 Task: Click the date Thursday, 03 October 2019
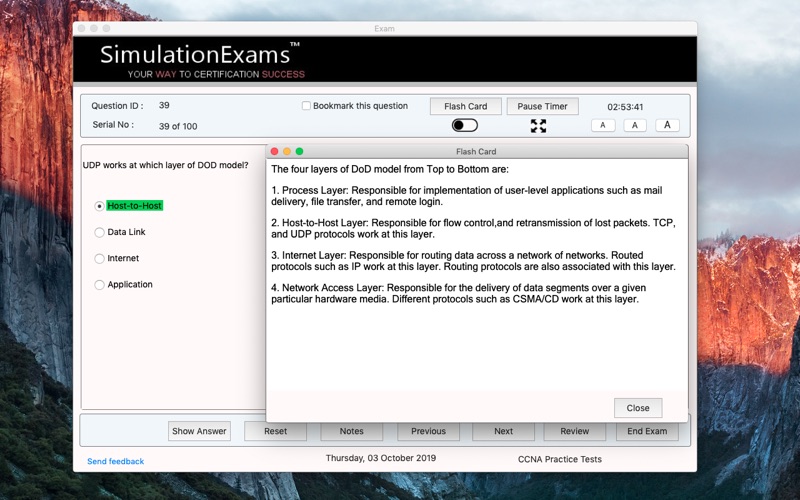[x=381, y=458]
